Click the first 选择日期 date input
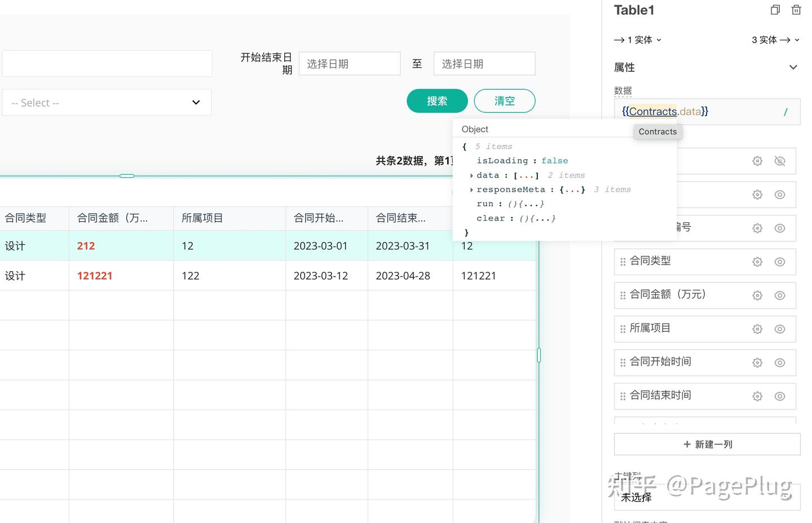 pos(350,63)
